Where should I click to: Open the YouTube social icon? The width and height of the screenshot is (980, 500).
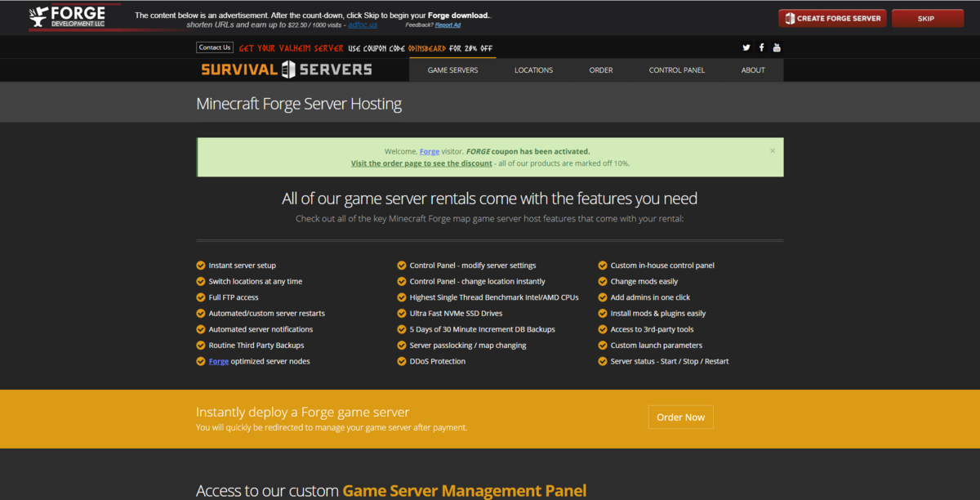click(x=777, y=47)
